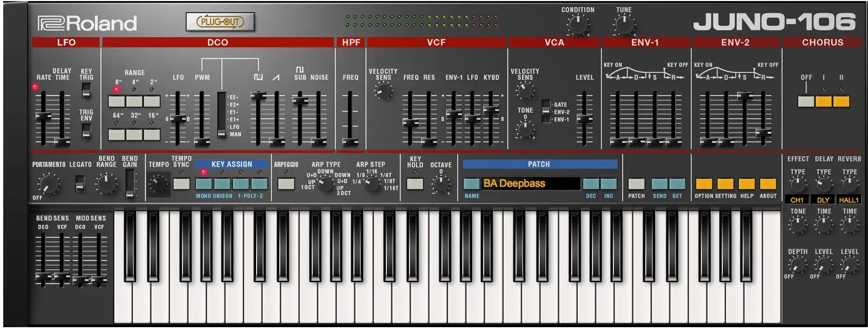Screen dimensions: 868x333
Task: Select the MONO key assign button
Action: pos(204,184)
